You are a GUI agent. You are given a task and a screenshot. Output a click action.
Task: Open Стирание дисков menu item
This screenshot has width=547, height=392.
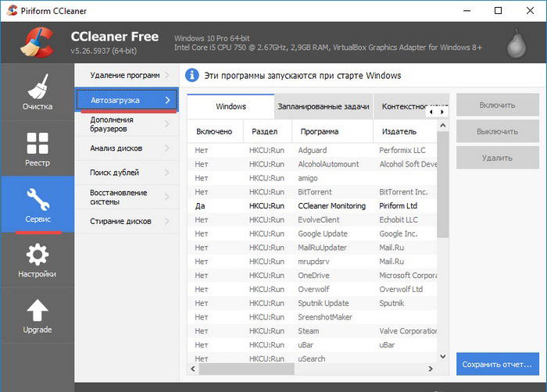[127, 221]
